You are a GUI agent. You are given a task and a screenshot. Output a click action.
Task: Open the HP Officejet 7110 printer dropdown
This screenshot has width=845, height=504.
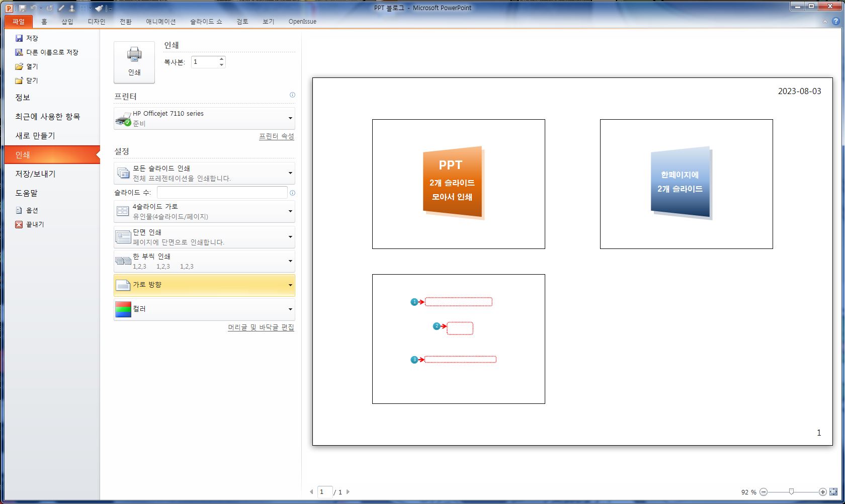tap(204, 119)
